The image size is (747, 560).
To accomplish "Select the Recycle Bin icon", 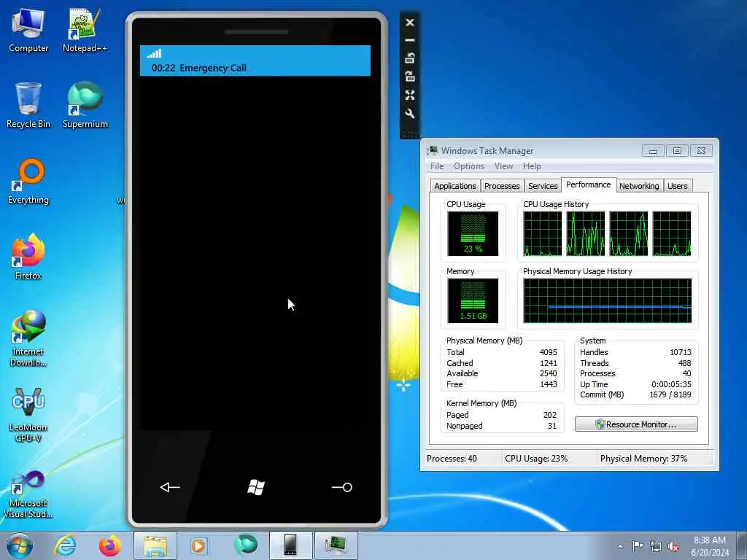I will click(28, 106).
